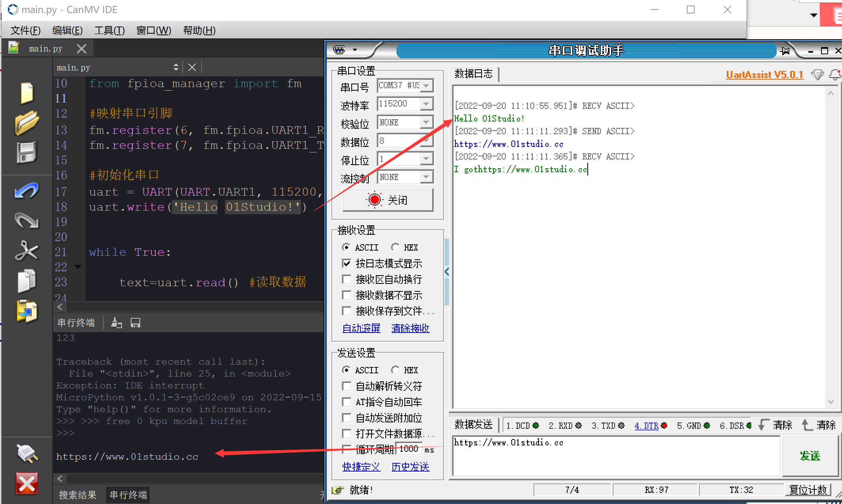Enable 接收保存到文件 checkbox
Viewport: 842px width, 504px height.
pyautogui.click(x=347, y=311)
